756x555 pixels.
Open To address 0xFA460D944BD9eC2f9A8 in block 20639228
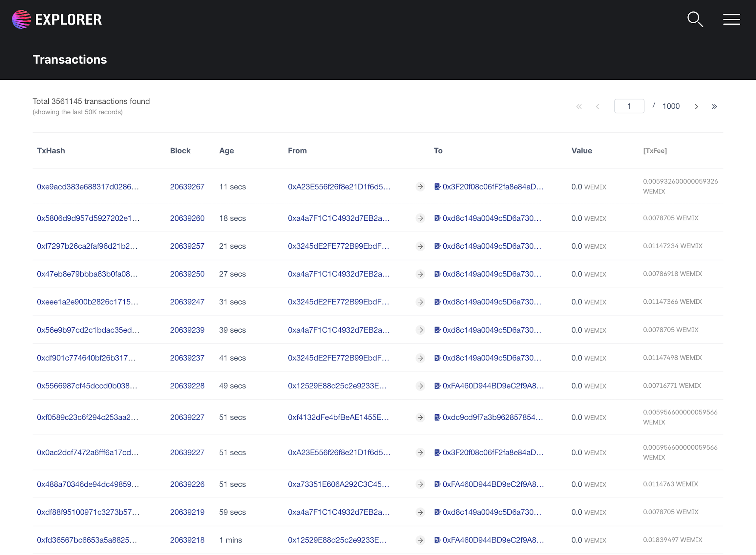click(493, 386)
